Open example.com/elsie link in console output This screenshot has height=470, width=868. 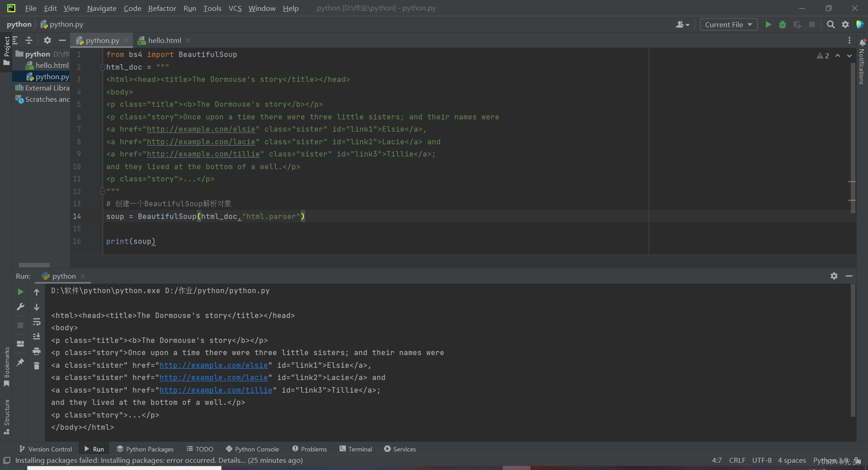tap(214, 365)
